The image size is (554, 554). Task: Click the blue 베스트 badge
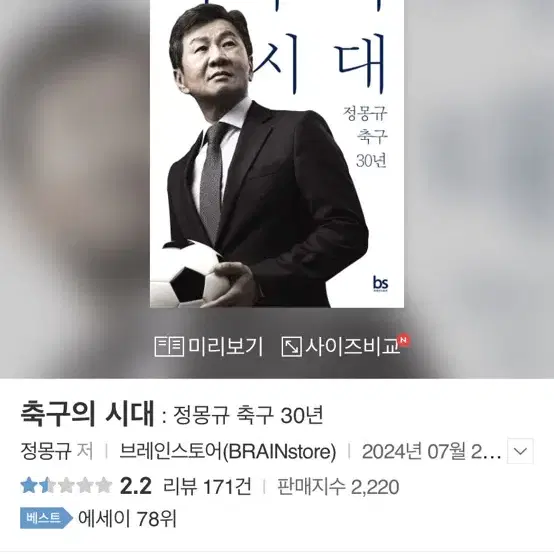(x=46, y=518)
